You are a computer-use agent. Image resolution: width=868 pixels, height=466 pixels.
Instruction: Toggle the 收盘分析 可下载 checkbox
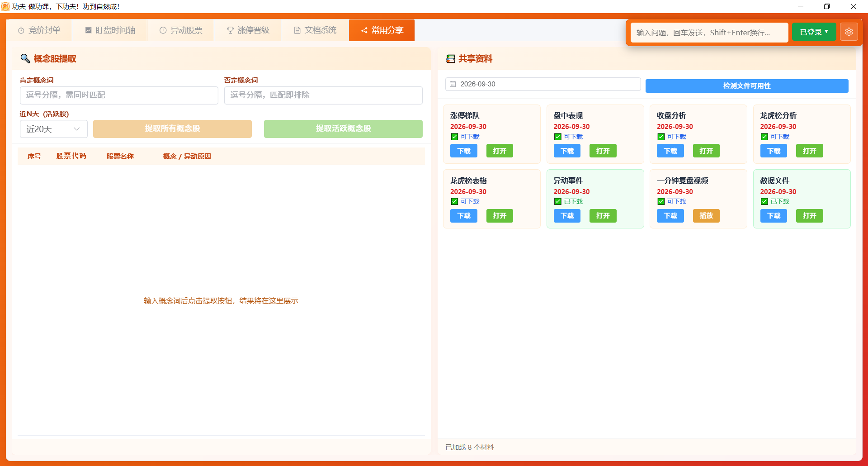(x=661, y=137)
